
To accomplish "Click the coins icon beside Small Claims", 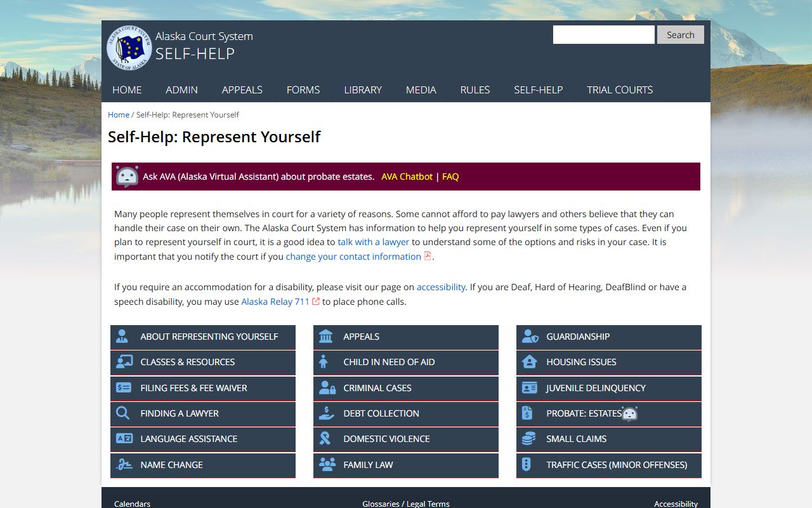I will (x=529, y=439).
